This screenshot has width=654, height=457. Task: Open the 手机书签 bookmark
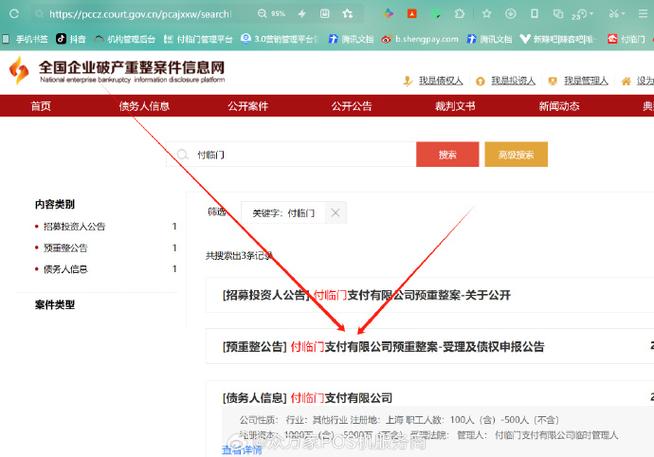point(25,39)
